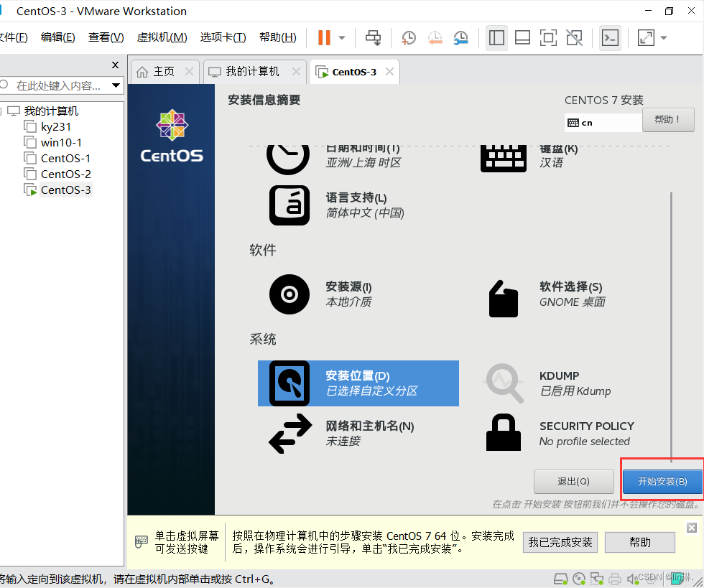Click the printer status bar icon

(615, 579)
